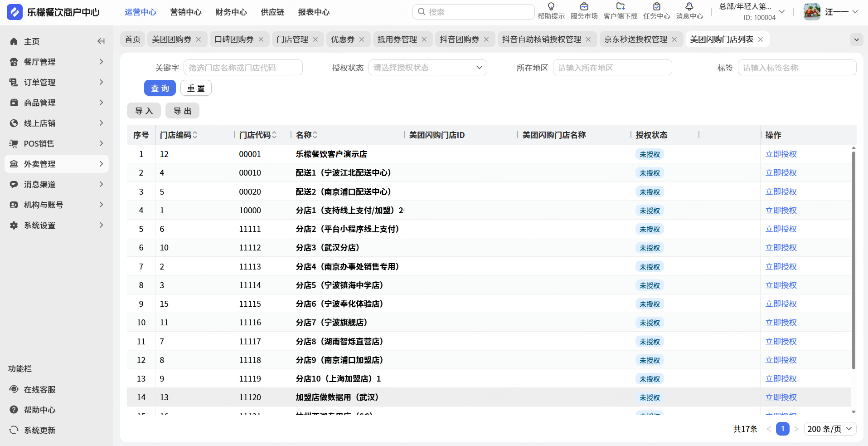Open 任务中心 task icon
The height and width of the screenshot is (446, 868).
(656, 7)
